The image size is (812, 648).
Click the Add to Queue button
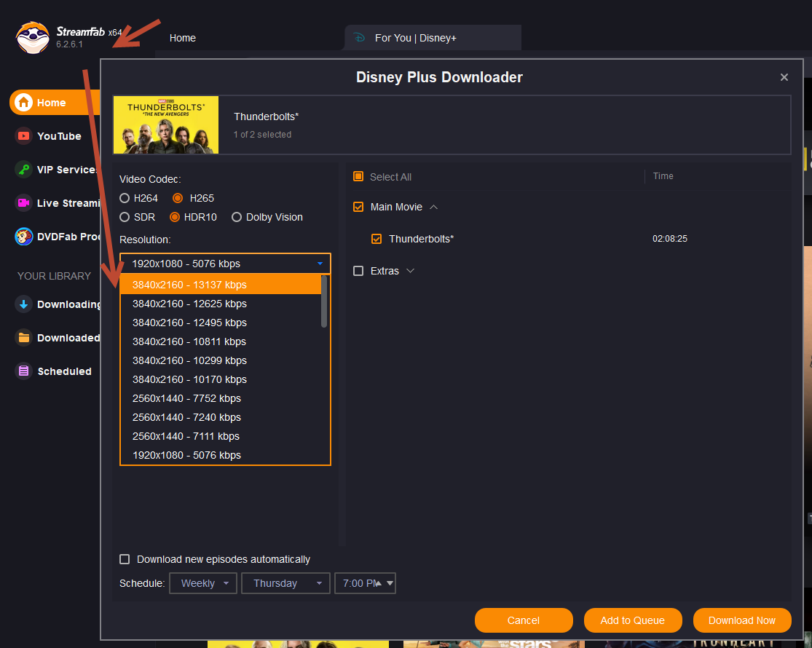632,620
